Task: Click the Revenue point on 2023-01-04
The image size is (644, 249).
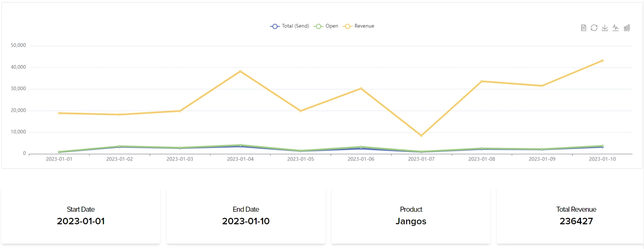Action: point(240,71)
